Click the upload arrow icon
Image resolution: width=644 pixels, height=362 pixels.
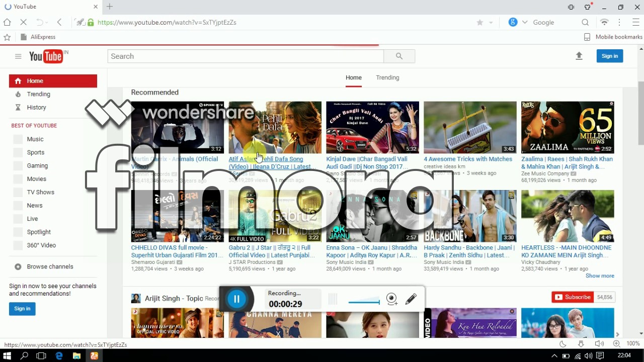coord(579,56)
